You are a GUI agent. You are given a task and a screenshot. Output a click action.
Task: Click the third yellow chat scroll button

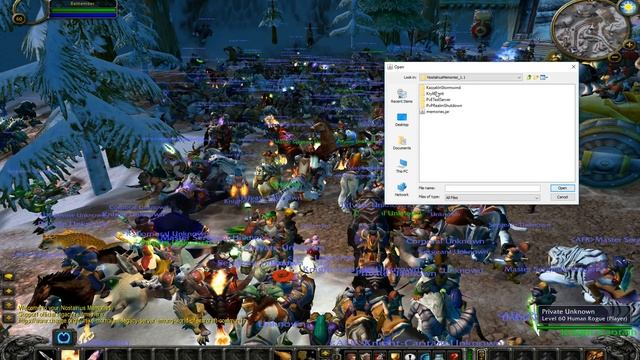click(x=9, y=305)
